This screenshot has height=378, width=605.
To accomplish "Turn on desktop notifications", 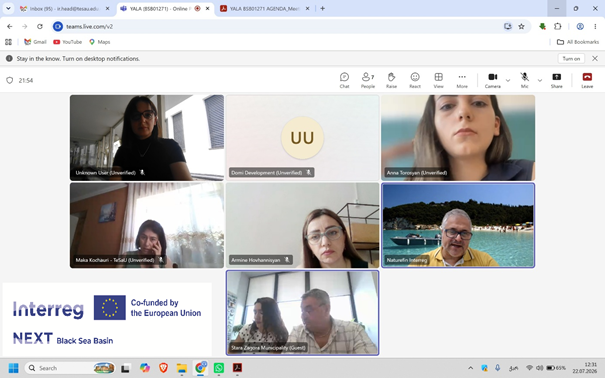I will point(571,59).
